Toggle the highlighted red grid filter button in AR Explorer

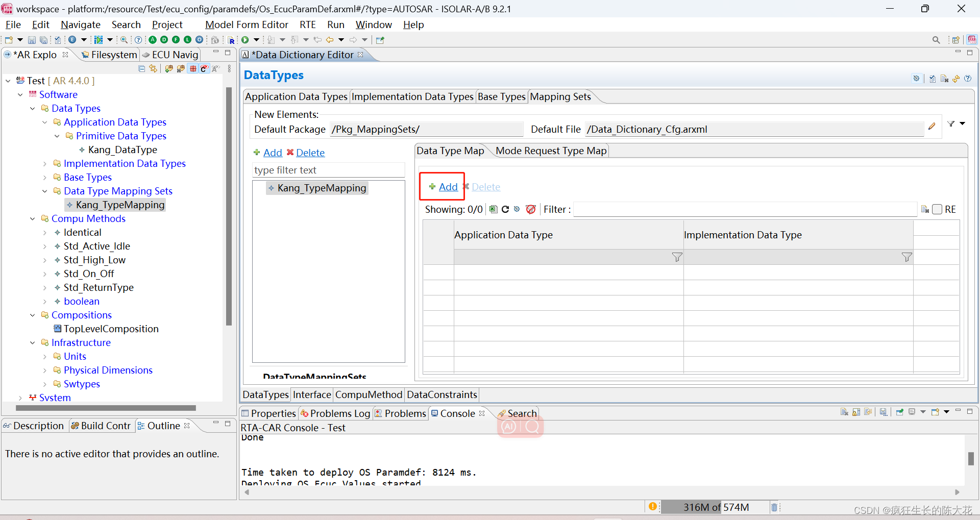(x=193, y=69)
